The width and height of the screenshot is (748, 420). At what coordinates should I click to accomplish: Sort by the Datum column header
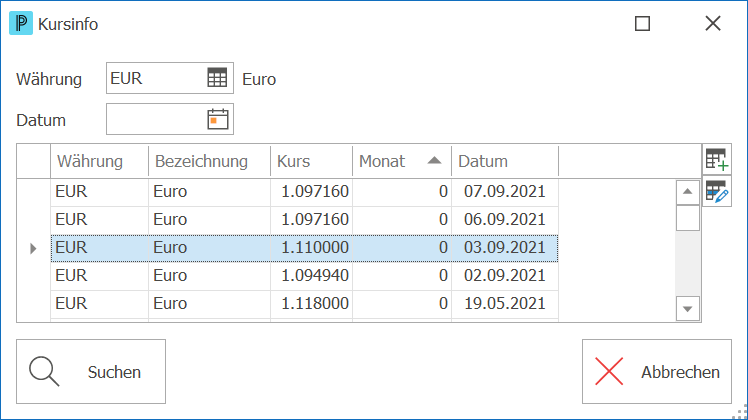[505, 161]
